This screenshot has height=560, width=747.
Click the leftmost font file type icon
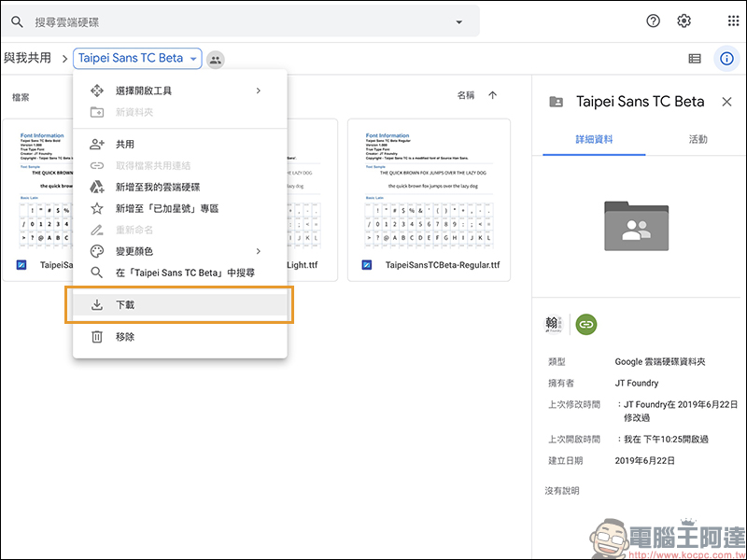21,265
